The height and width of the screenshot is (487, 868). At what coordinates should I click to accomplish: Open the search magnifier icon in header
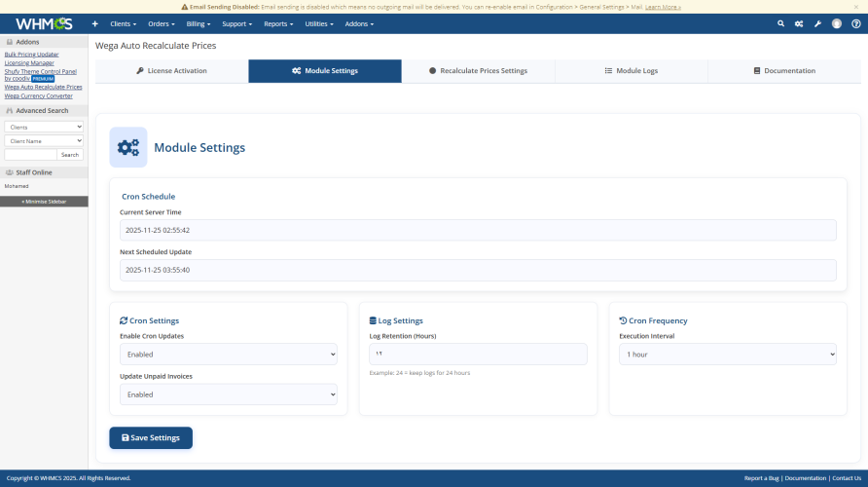coord(780,23)
